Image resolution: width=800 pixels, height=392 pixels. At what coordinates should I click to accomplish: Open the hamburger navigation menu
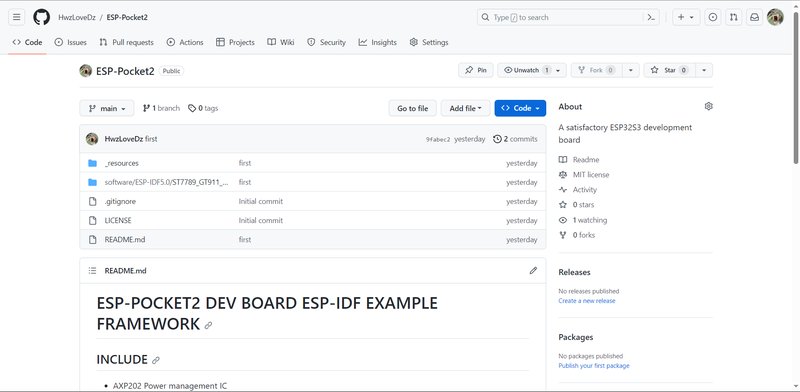tap(16, 17)
